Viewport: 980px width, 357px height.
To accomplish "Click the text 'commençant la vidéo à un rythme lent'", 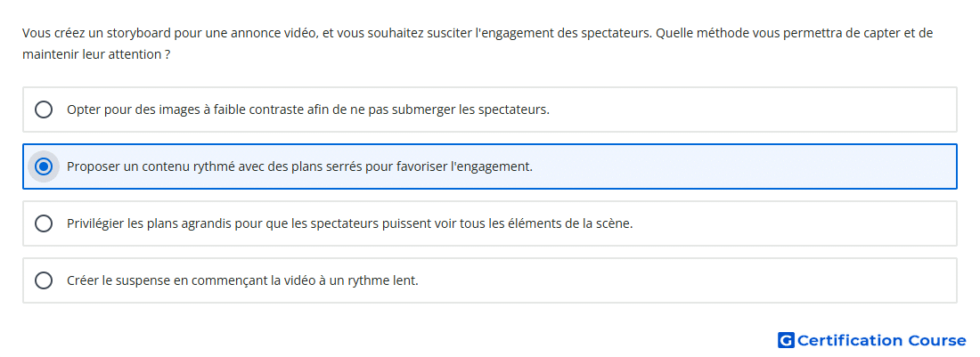I will 305,280.
